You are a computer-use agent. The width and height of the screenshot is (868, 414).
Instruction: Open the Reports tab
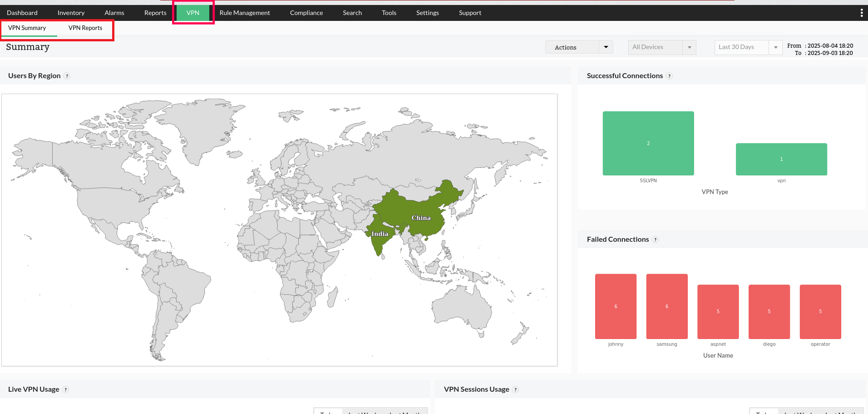pyautogui.click(x=155, y=13)
